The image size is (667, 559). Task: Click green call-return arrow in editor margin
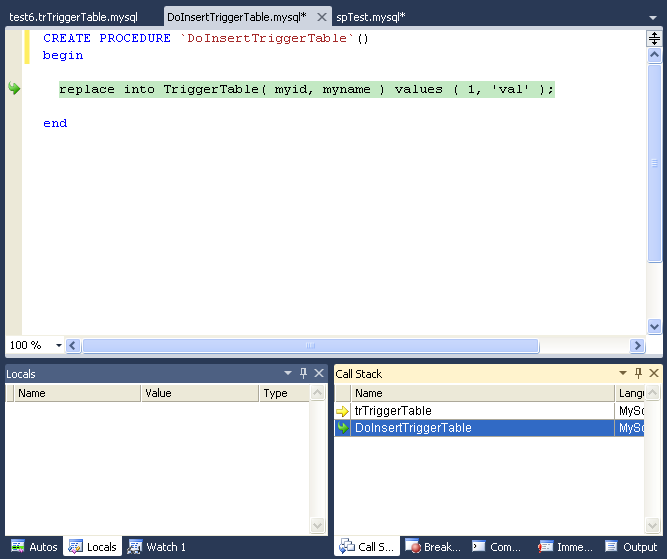pyautogui.click(x=14, y=89)
